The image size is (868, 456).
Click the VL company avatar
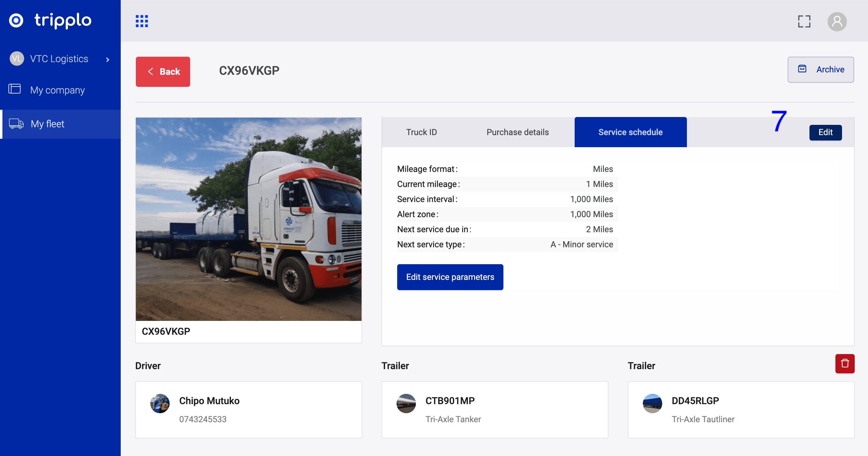pos(17,59)
